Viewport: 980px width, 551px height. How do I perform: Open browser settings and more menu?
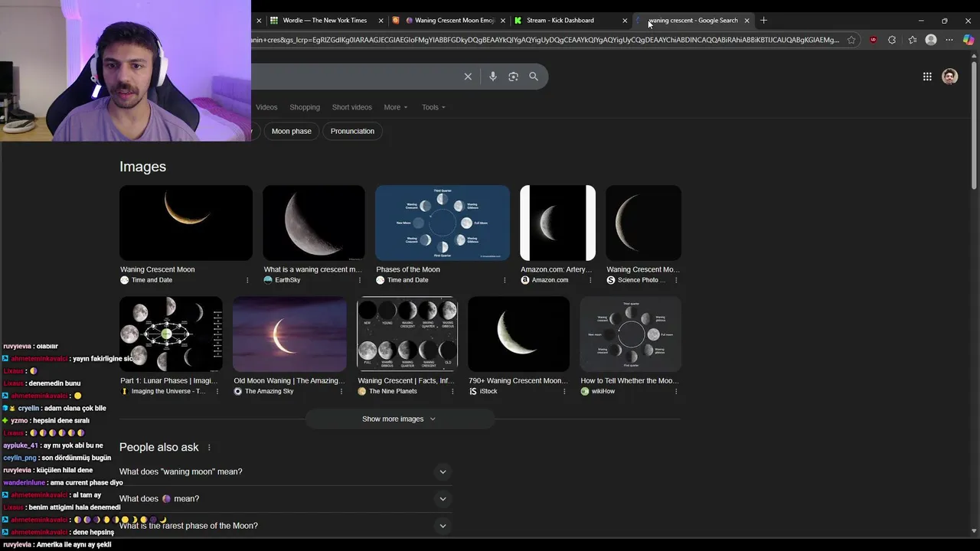(x=949, y=40)
